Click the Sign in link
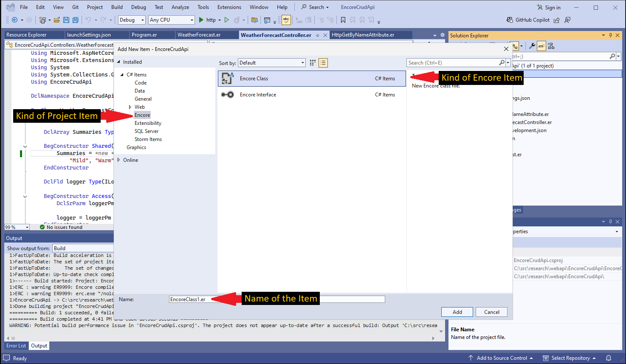This screenshot has height=364, width=626. (549, 7)
